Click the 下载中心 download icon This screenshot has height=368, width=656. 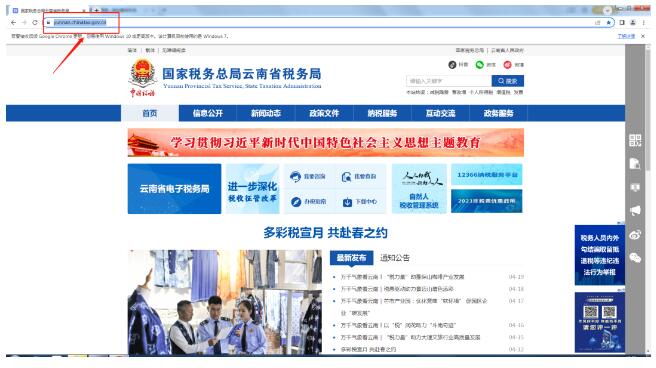(x=347, y=202)
